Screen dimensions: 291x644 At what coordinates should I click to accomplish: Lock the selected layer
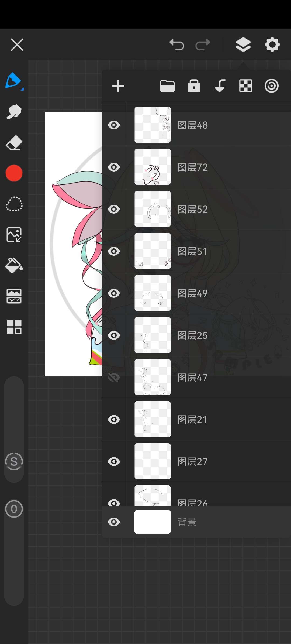point(194,86)
